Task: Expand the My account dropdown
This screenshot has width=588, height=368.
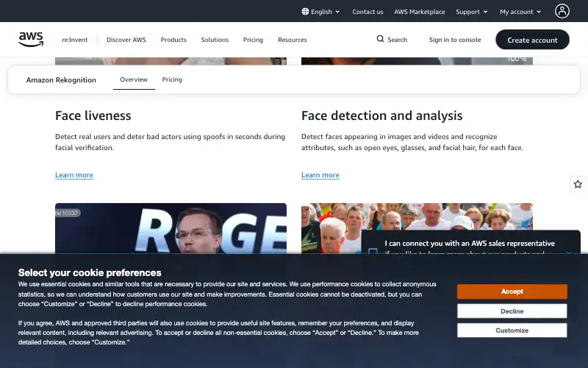Action: [x=520, y=12]
